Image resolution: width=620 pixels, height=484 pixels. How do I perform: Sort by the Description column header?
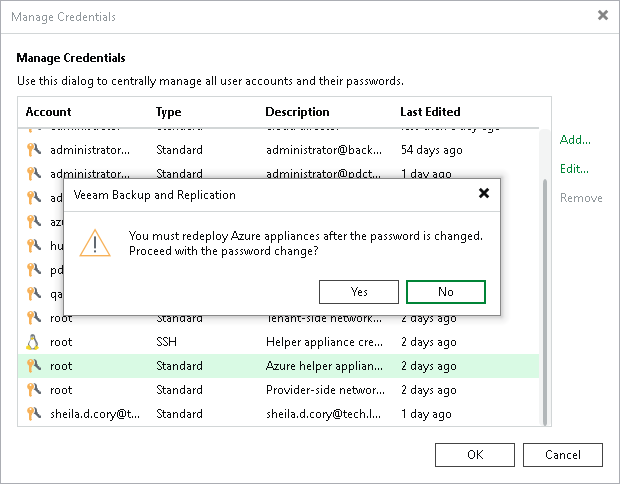pos(297,112)
